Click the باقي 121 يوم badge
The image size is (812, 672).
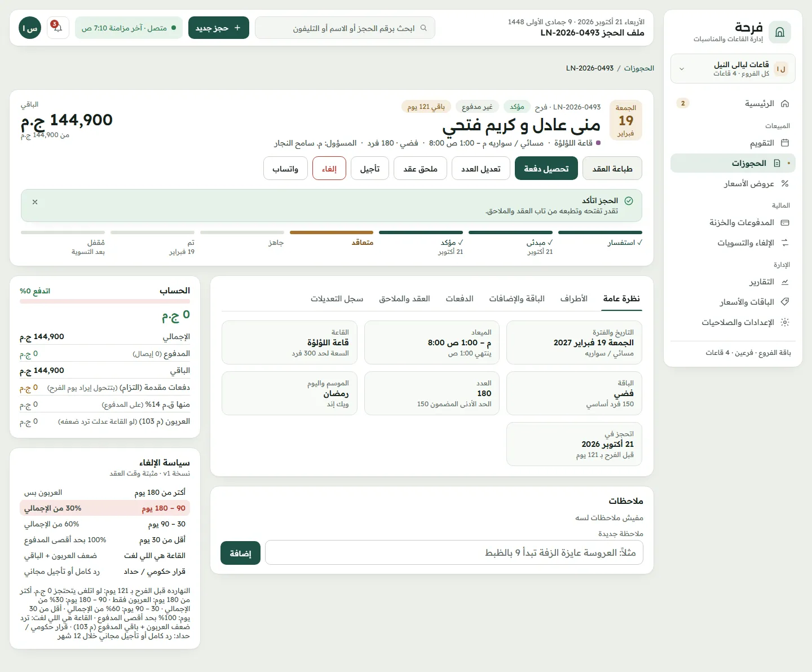(x=426, y=107)
